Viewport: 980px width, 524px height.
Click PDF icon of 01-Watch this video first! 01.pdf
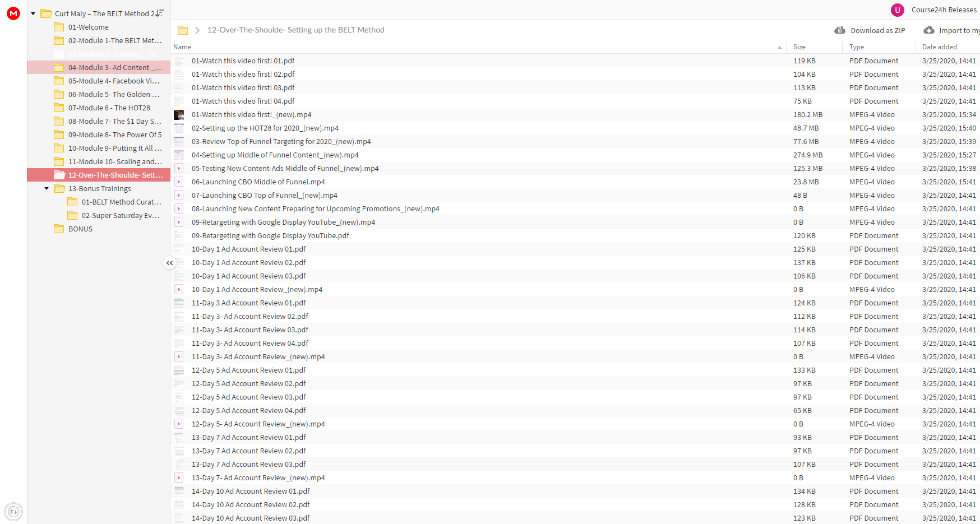point(179,61)
